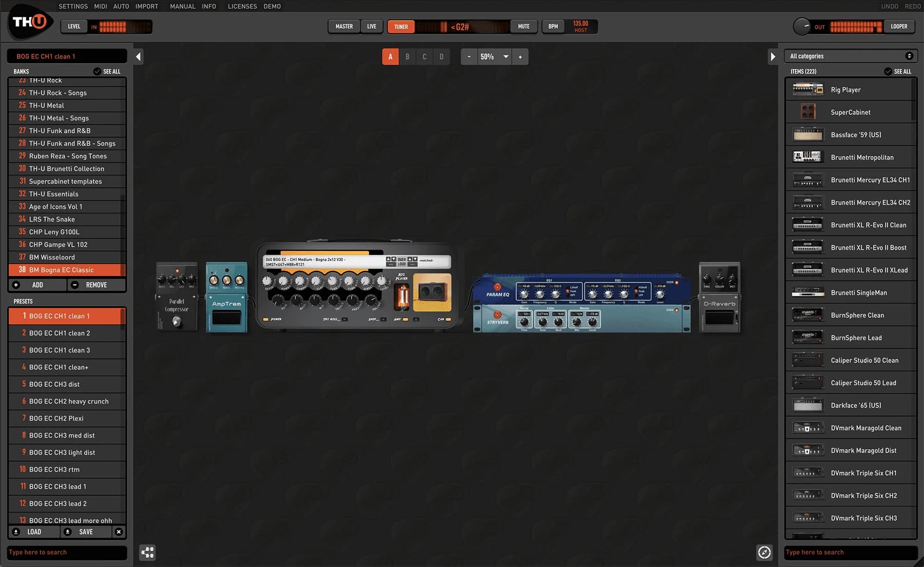Enable SEE ALL for Banks
The image size is (924, 567).
tap(107, 71)
